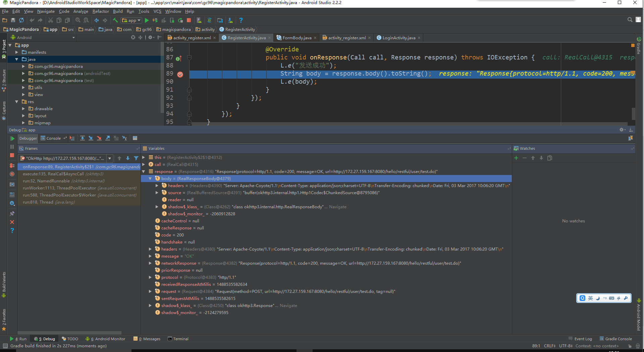Viewport: 644px width, 352px height.
Task: Navigate back with the blue left arrow
Action: point(97,20)
